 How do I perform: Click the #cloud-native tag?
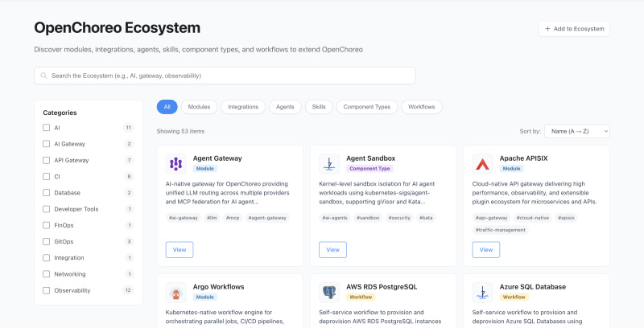533,218
